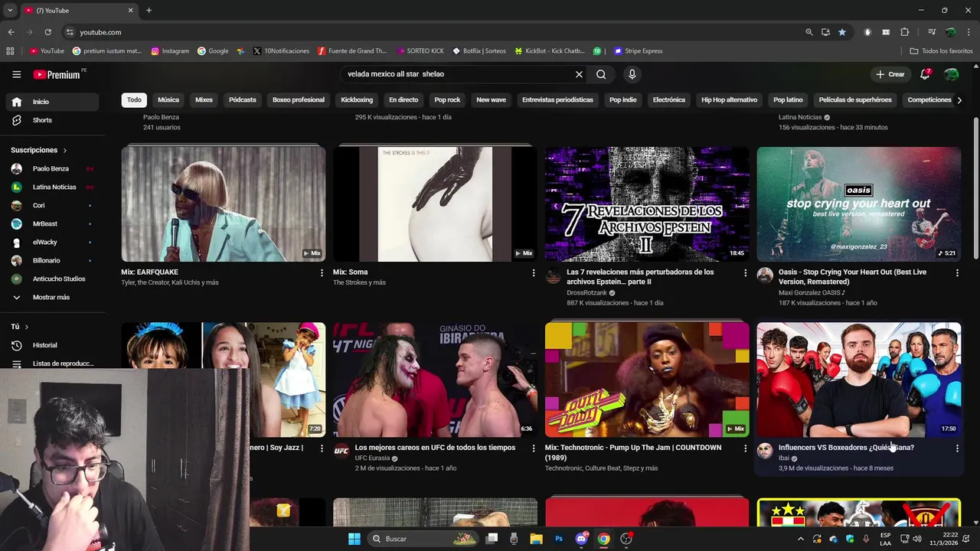Open Stripe Express bookmark
The height and width of the screenshot is (551, 980).
638,51
